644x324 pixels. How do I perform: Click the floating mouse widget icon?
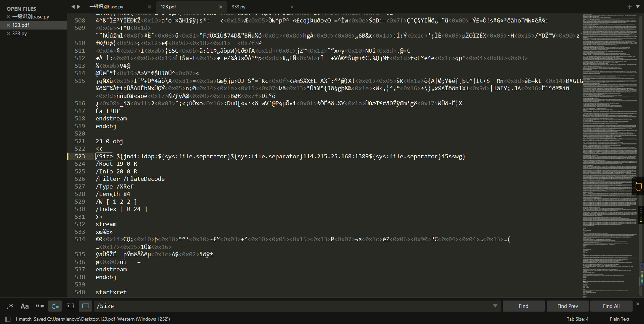click(638, 186)
